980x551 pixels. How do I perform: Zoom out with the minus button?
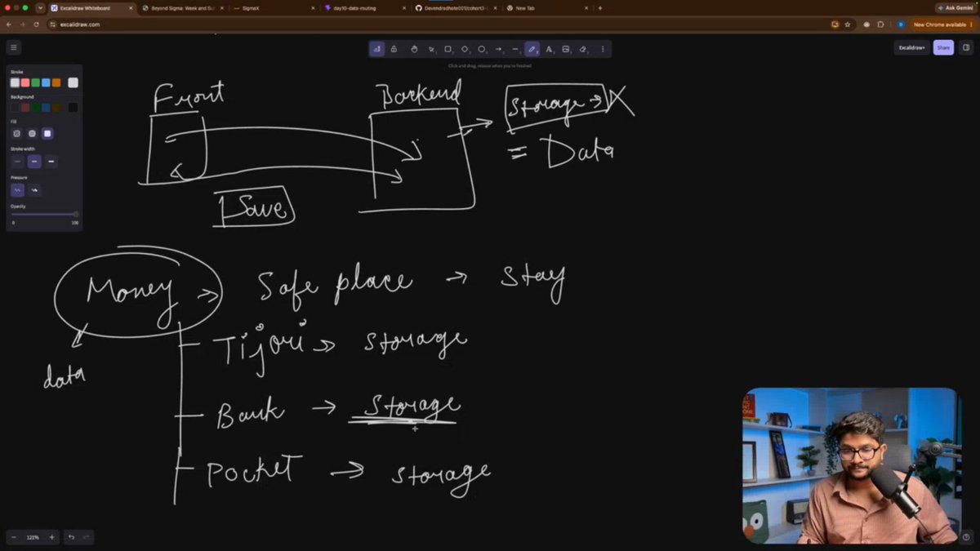point(14,537)
